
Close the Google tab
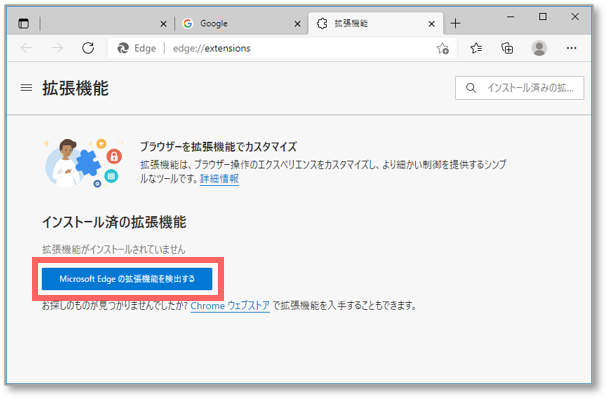click(x=297, y=24)
